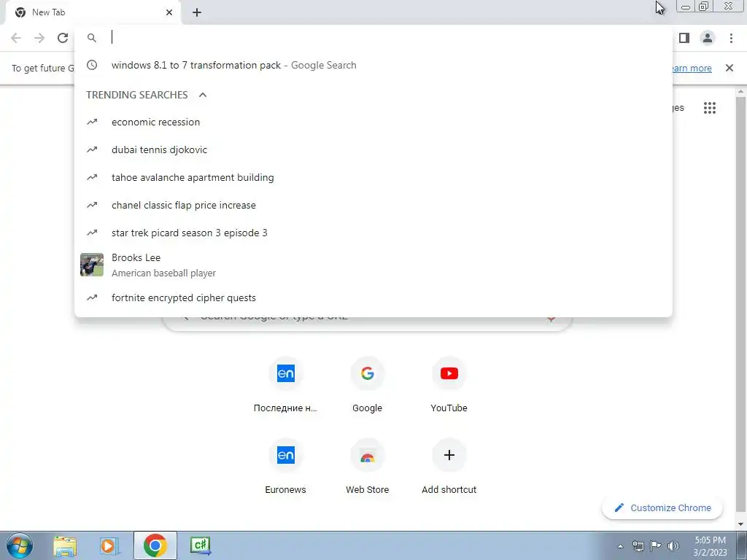
Task: Collapse the Trending Searches section
Action: (x=203, y=95)
